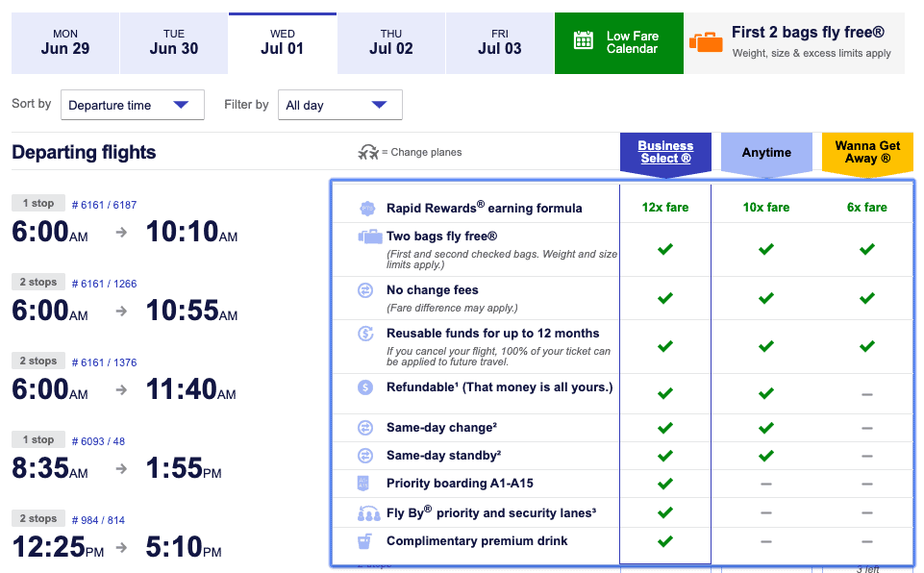Click Business Select checkmark for Fly By lanes
Image resolution: width=924 pixels, height=573 pixels.
665,512
